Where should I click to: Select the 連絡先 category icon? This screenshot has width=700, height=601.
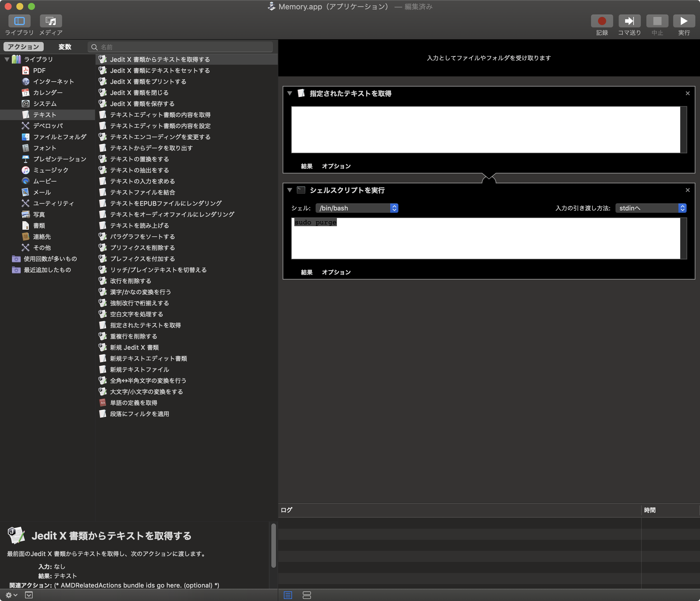(26, 236)
